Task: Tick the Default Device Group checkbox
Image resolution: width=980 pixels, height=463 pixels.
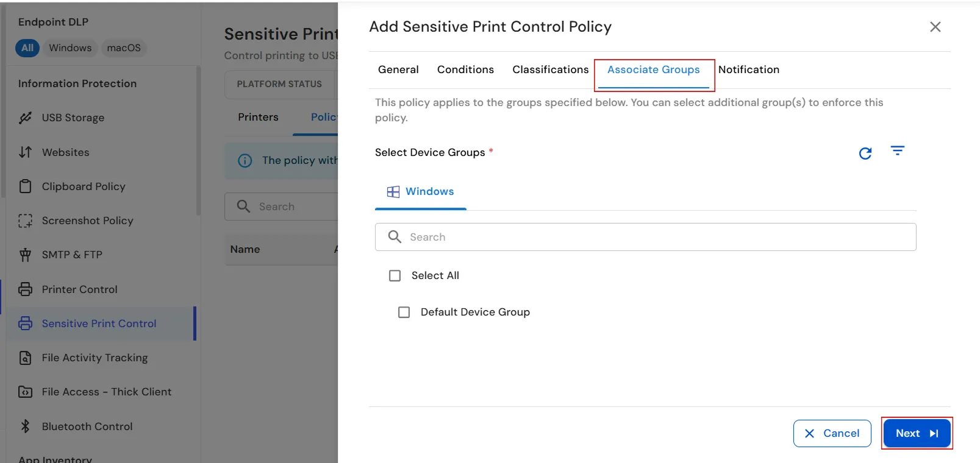Action: click(404, 313)
